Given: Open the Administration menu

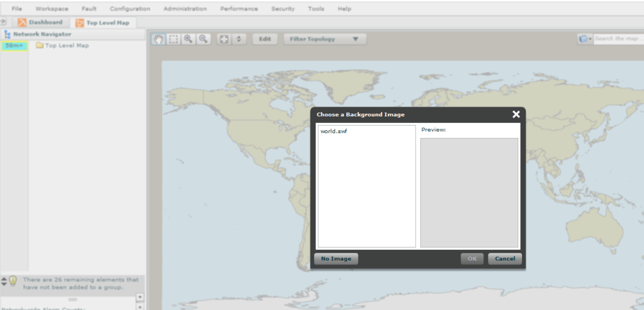Looking at the screenshot, I should [x=185, y=9].
